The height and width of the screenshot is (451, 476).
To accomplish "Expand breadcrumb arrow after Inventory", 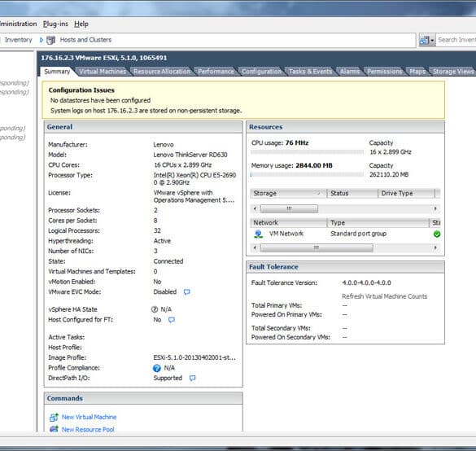I will pyautogui.click(x=41, y=40).
